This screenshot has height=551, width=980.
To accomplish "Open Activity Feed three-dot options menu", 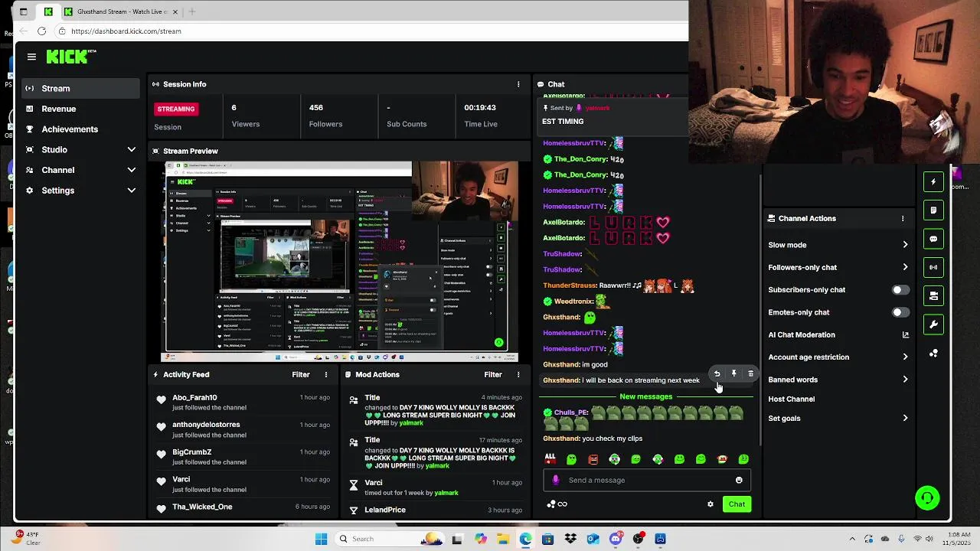I will pyautogui.click(x=326, y=374).
